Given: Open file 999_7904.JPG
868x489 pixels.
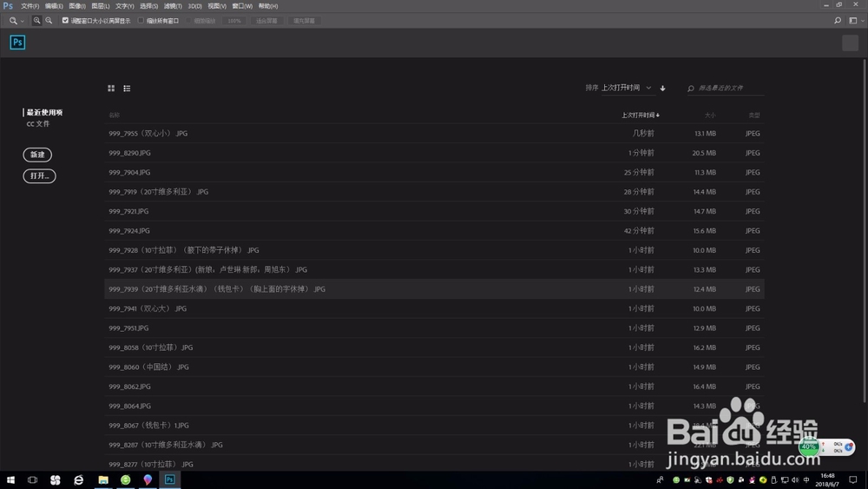Looking at the screenshot, I should click(434, 172).
